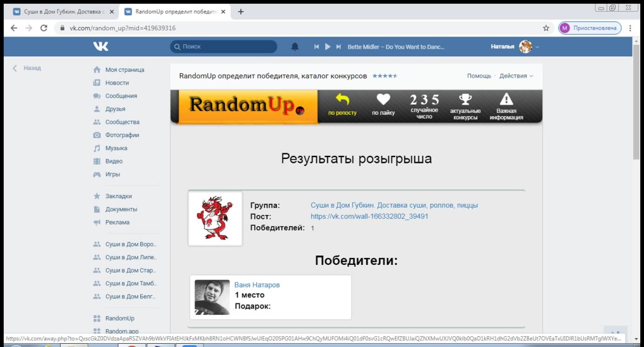Screen dimensions: 644x347
Task: Open Сообщества in the sidebar
Action: pyautogui.click(x=122, y=122)
